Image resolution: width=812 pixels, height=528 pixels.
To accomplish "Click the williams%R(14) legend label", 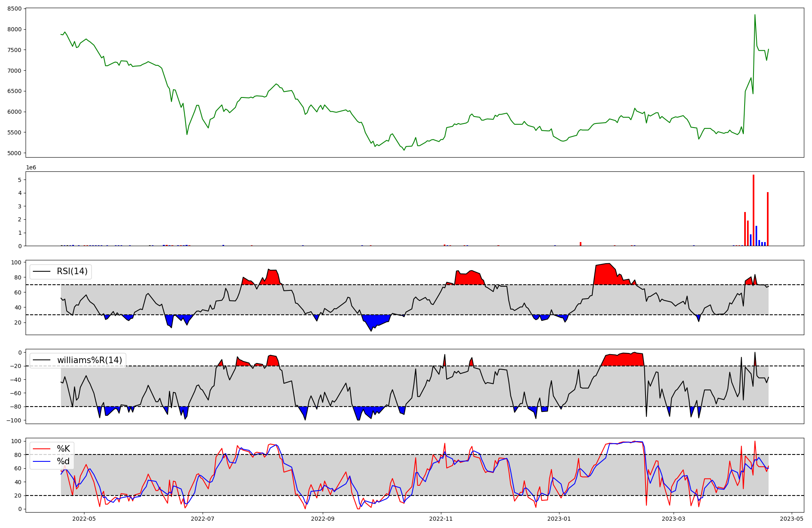I will click(89, 360).
